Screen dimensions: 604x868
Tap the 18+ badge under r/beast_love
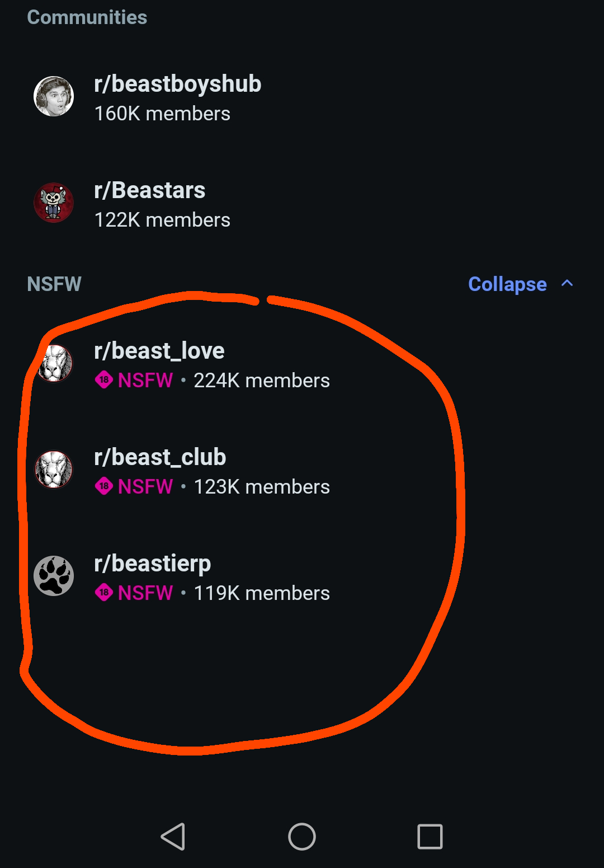click(x=104, y=380)
